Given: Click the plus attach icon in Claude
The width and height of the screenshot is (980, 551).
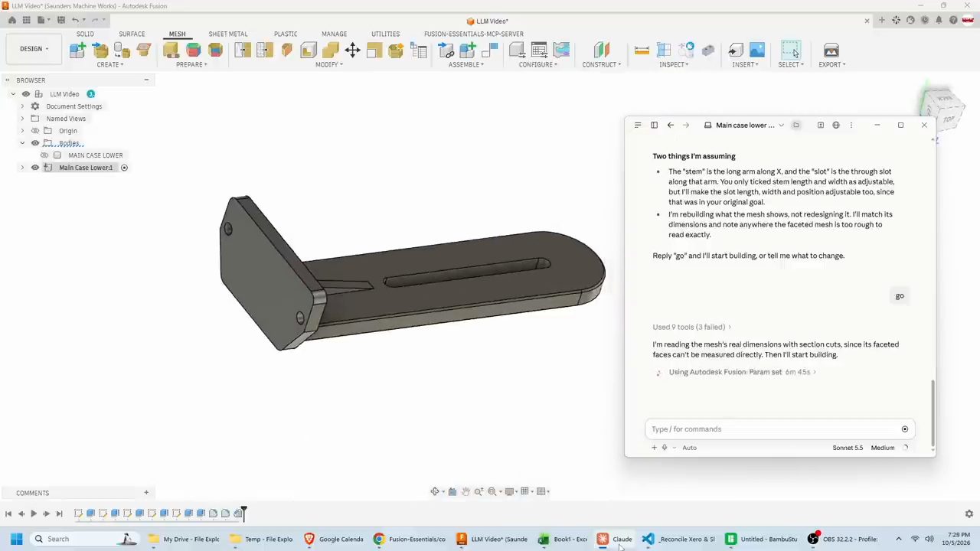Looking at the screenshot, I should coord(654,448).
